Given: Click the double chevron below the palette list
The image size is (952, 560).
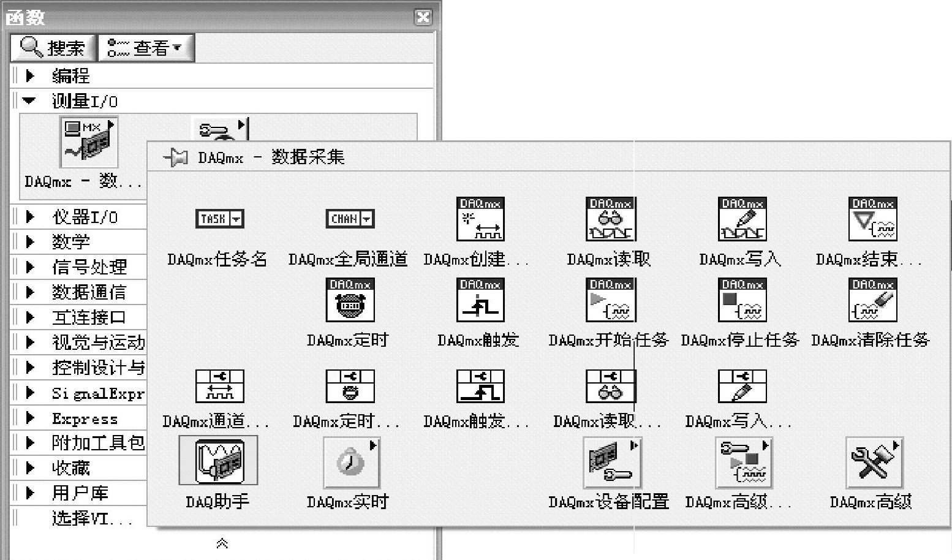Looking at the screenshot, I should point(222,543).
